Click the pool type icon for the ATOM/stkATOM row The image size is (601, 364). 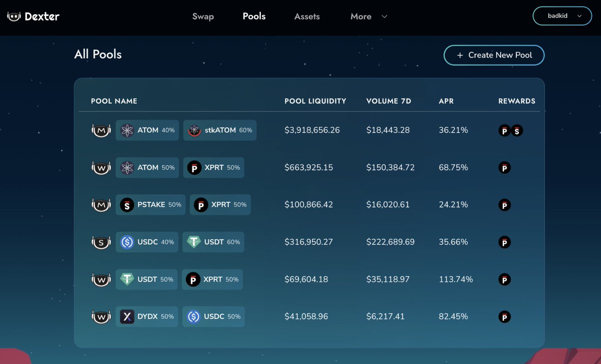click(x=101, y=131)
